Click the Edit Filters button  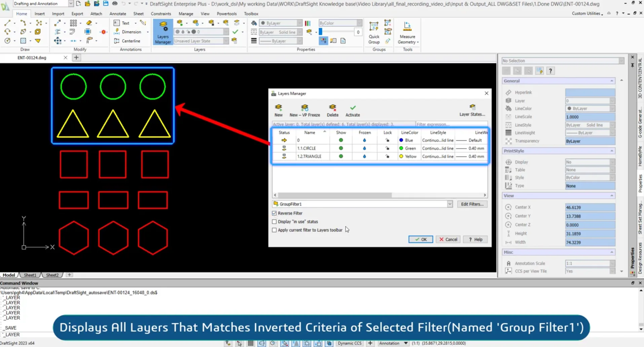pos(472,204)
